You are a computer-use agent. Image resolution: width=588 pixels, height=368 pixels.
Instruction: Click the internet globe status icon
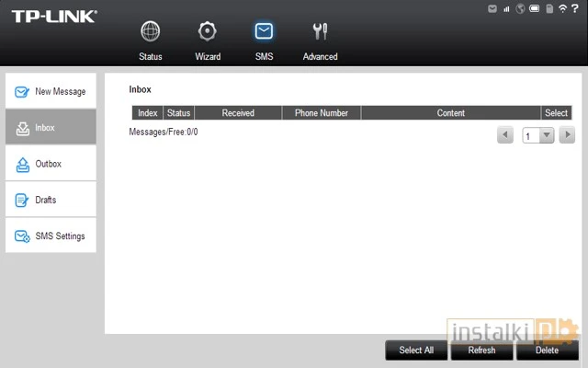click(520, 8)
